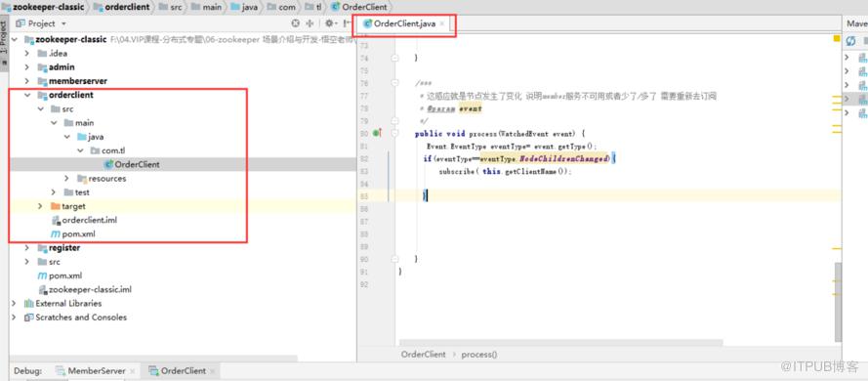The image size is (868, 381).
Task: Open the Project panel gear settings
Action: point(329,23)
